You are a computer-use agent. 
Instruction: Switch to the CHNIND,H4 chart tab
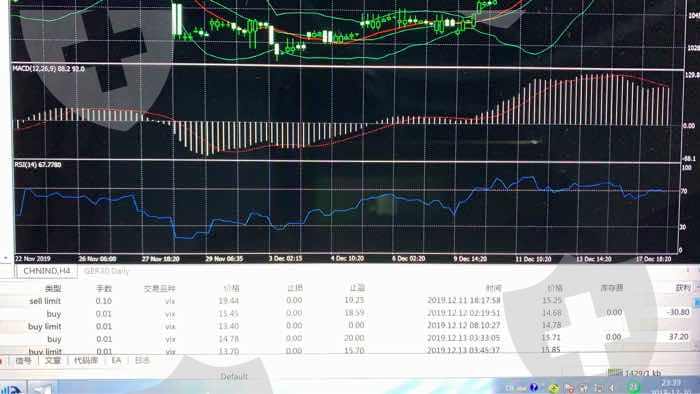pos(46,271)
